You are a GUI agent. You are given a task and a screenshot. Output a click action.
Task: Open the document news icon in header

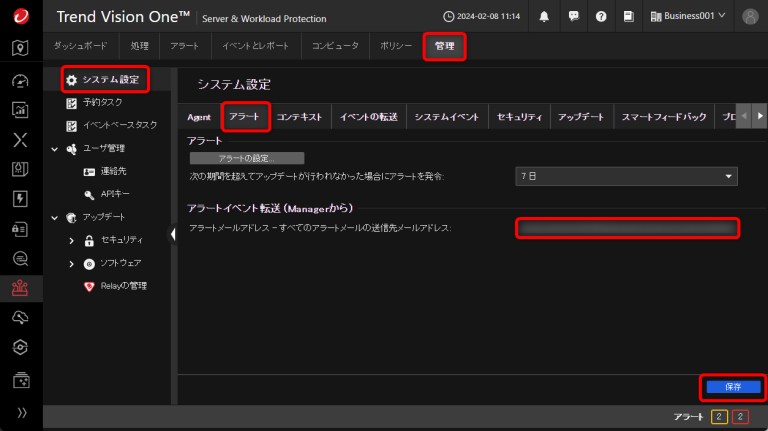628,17
